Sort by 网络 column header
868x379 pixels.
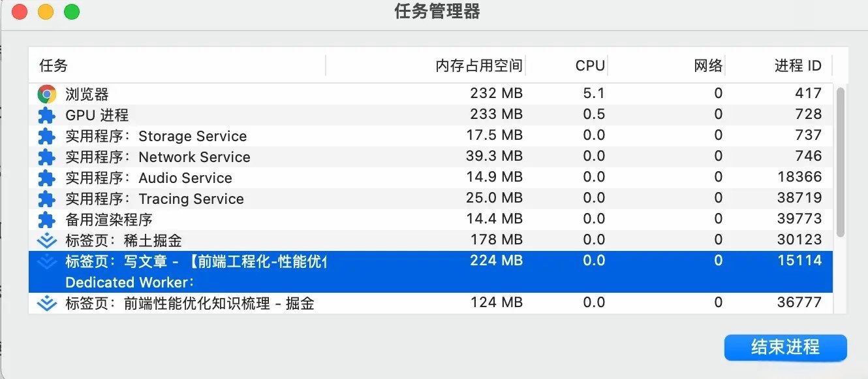click(708, 65)
